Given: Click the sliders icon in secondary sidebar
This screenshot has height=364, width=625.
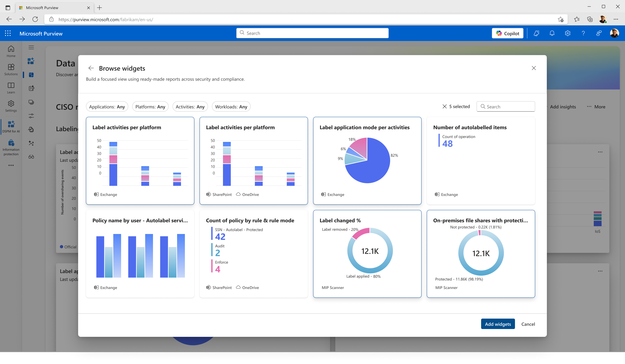Looking at the screenshot, I should [31, 116].
